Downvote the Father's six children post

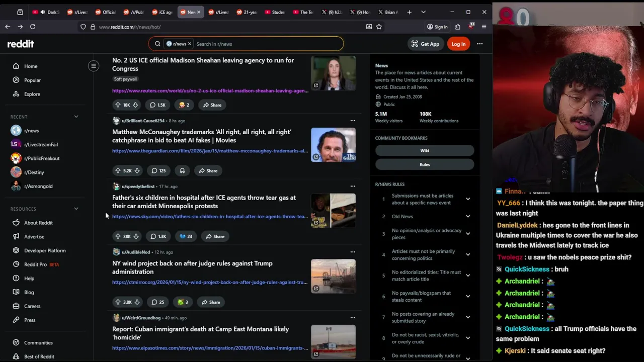click(x=136, y=236)
